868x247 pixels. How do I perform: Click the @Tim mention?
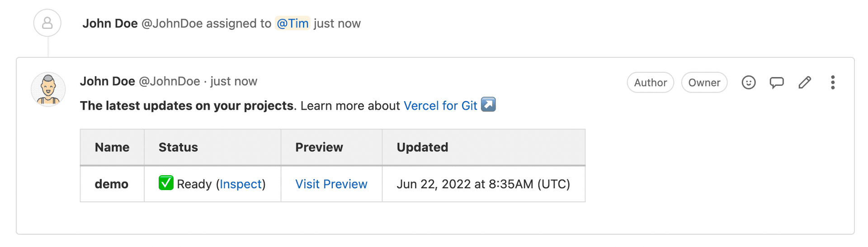[x=292, y=23]
